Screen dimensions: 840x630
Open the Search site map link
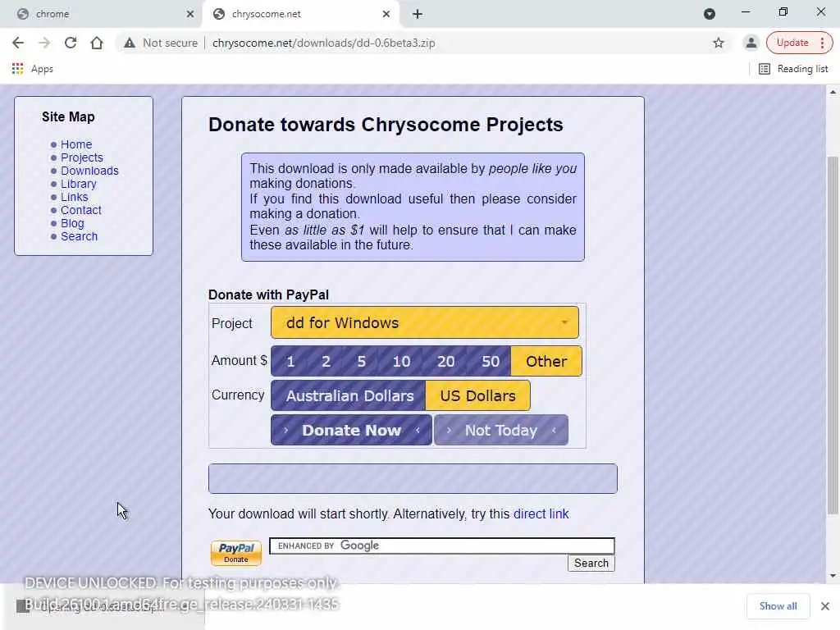pos(79,236)
